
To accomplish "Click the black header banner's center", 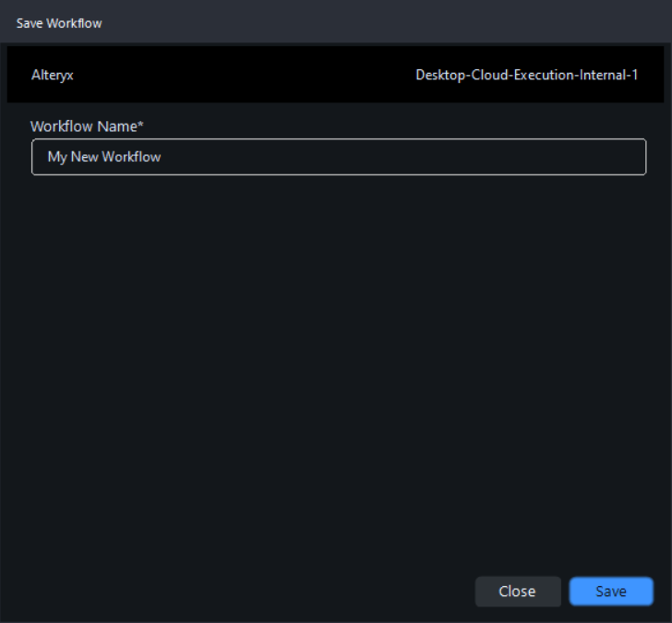I will tap(335, 76).
